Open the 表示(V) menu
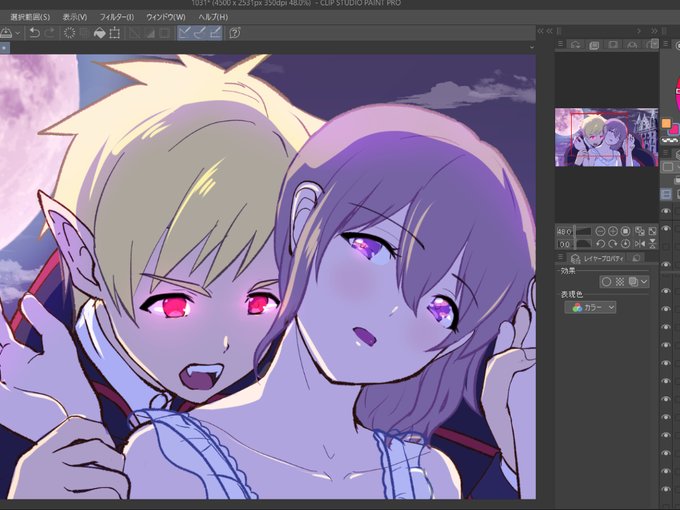The width and height of the screenshot is (680, 510). (75, 17)
